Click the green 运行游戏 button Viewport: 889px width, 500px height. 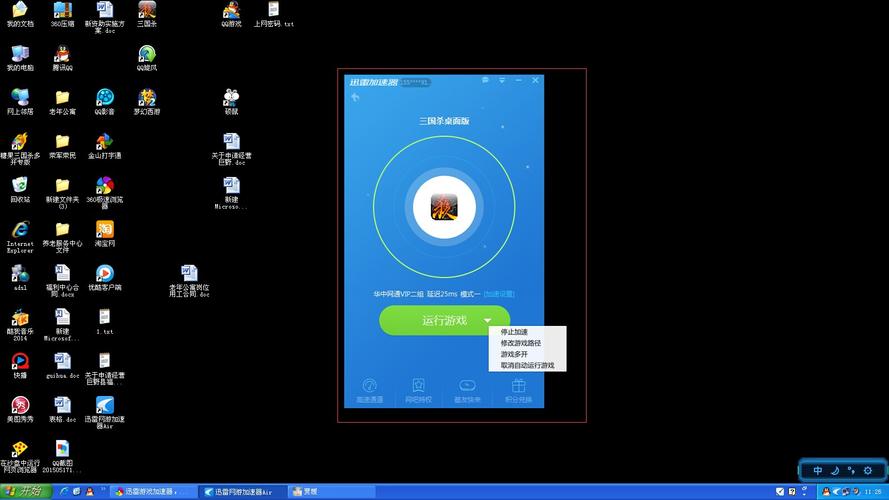click(x=444, y=320)
